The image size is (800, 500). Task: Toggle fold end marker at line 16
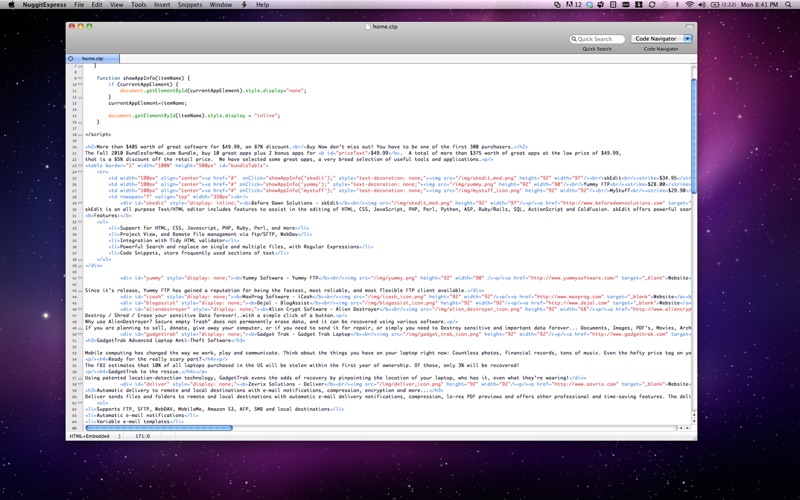click(x=80, y=122)
